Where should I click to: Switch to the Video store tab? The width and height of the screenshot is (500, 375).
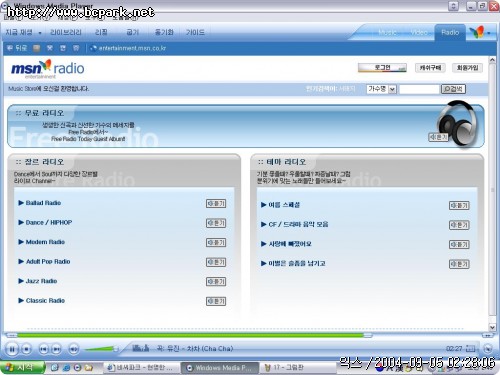419,32
